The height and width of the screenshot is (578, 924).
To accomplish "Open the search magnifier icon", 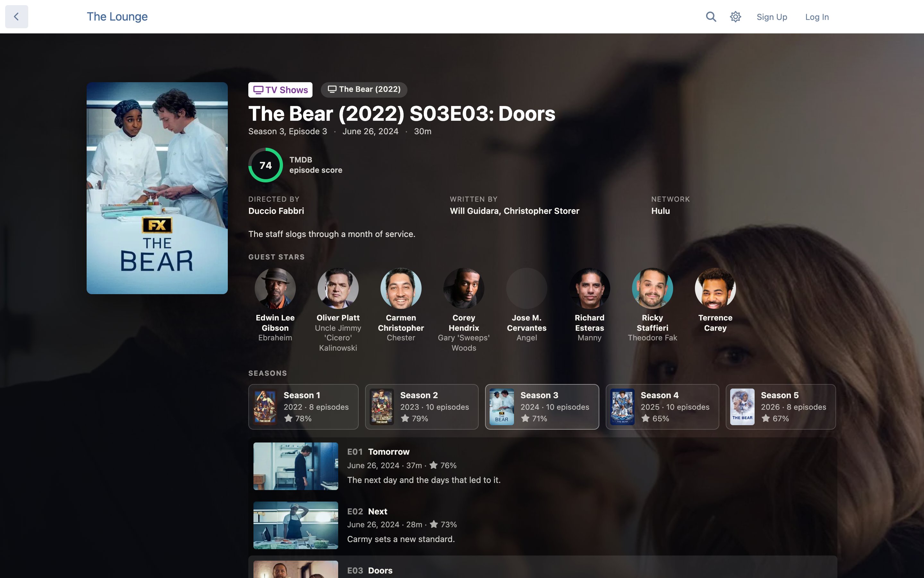I will pos(711,16).
